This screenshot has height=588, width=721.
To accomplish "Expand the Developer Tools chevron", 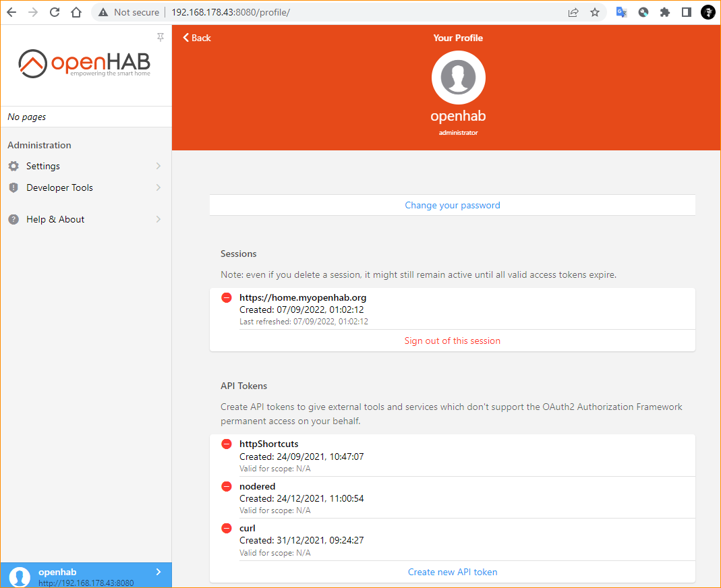I will pyautogui.click(x=158, y=187).
